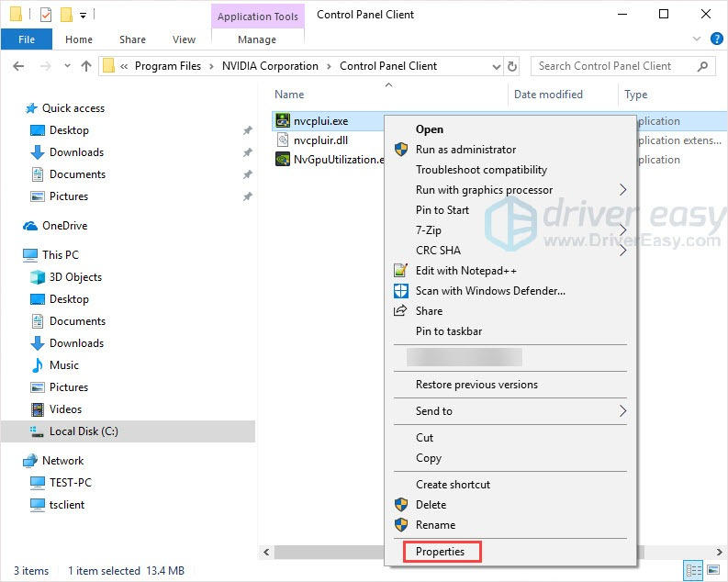Click the large icons view button
This screenshot has width=728, height=582.
[713, 571]
